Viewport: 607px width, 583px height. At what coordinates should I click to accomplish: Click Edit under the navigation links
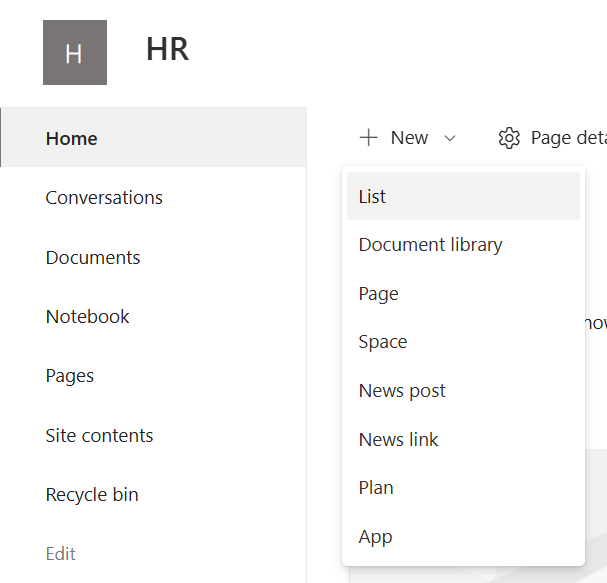tap(61, 553)
